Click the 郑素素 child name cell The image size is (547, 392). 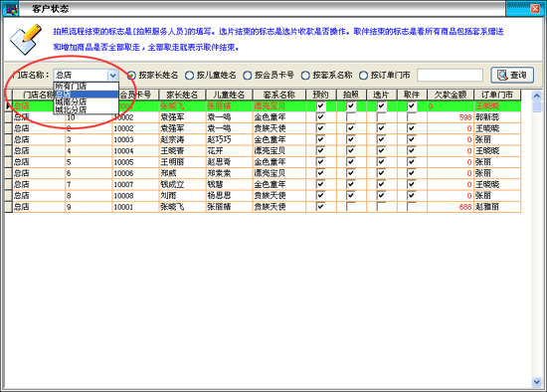click(229, 173)
